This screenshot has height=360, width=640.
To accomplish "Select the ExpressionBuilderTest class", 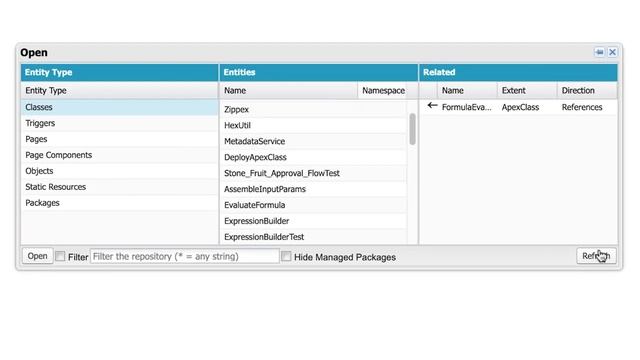I will point(313,237).
